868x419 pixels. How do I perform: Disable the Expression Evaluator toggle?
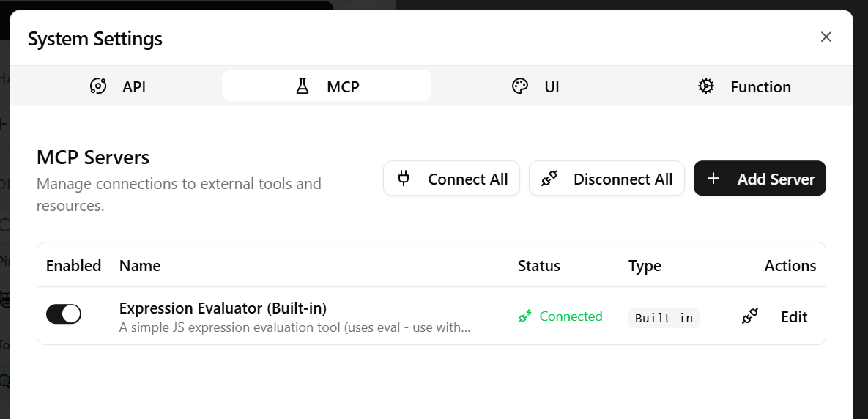(64, 314)
